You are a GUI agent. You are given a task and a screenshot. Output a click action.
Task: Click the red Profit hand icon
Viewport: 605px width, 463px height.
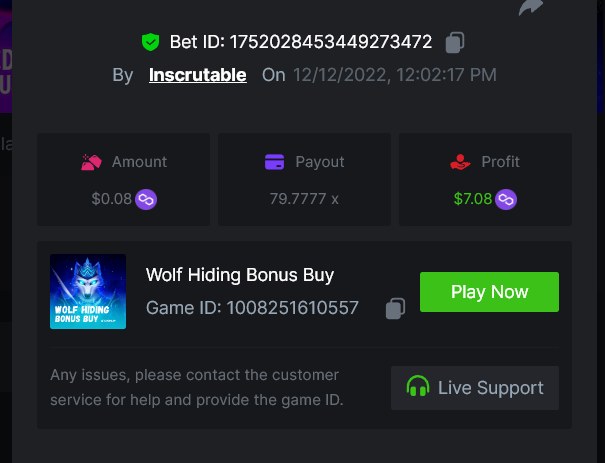click(x=460, y=162)
